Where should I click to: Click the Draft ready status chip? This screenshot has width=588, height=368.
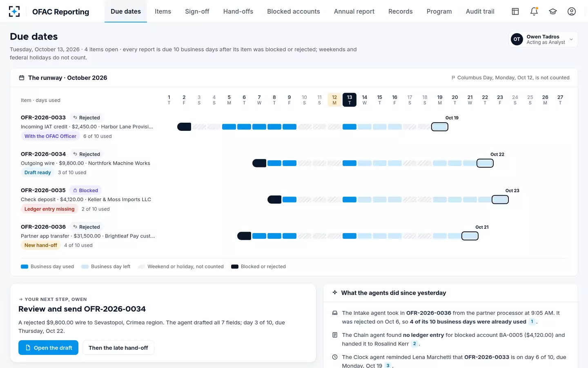(38, 173)
